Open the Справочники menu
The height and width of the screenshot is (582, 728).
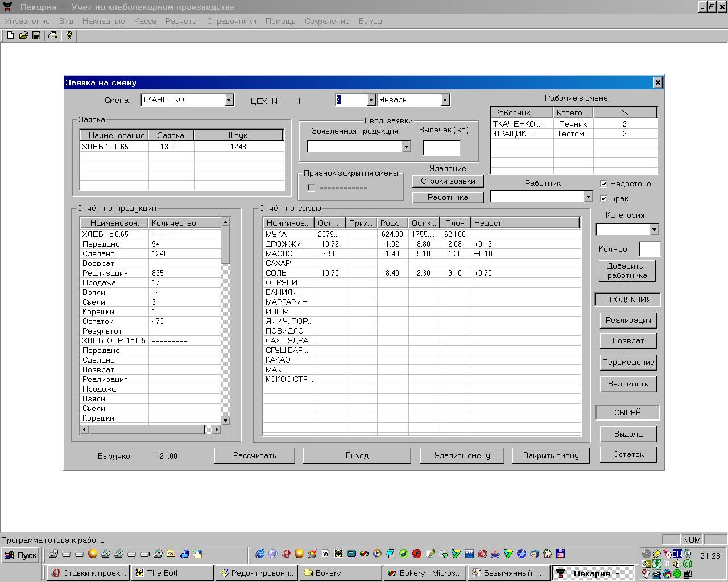pos(231,21)
